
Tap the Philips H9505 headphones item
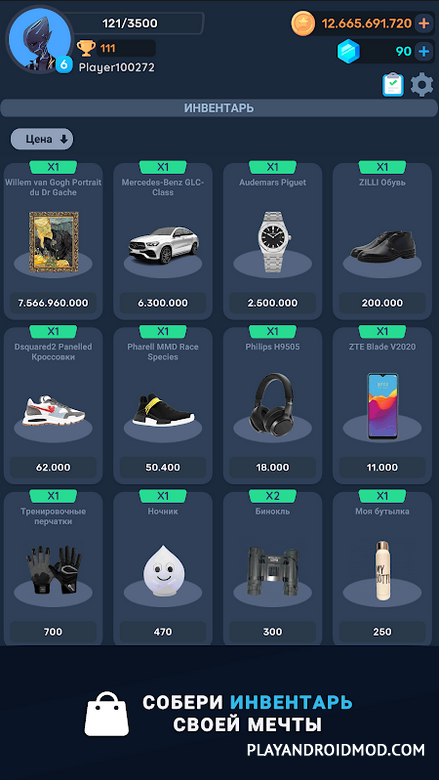click(x=272, y=405)
